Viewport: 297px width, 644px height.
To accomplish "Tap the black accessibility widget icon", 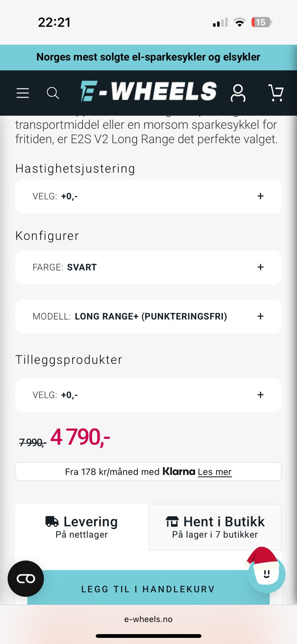I will click(x=26, y=579).
